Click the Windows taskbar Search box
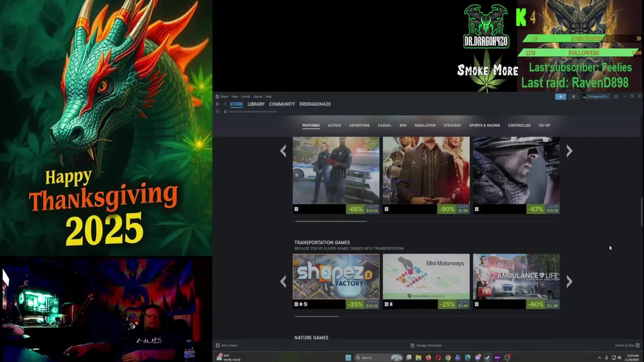The height and width of the screenshot is (362, 644). coord(378,357)
